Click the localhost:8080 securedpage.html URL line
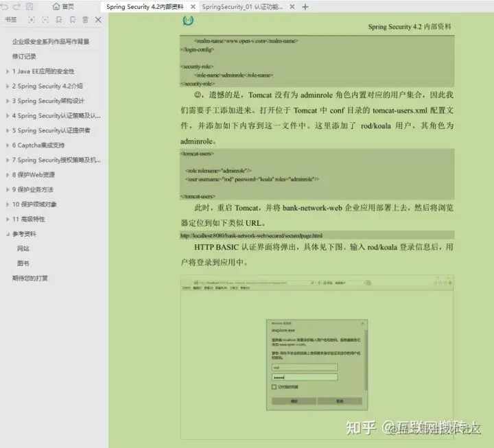This screenshot has width=494, height=448. click(251, 235)
